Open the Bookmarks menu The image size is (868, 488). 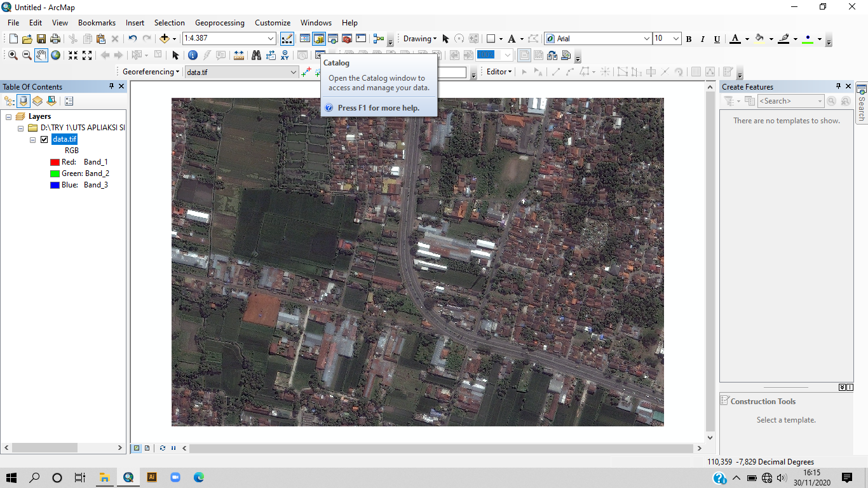point(97,22)
